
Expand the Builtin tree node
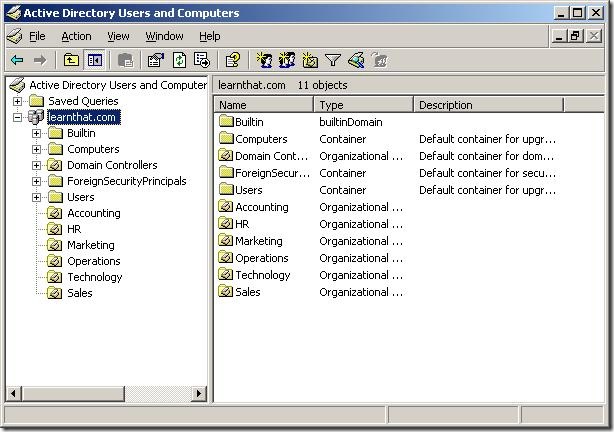point(36,134)
